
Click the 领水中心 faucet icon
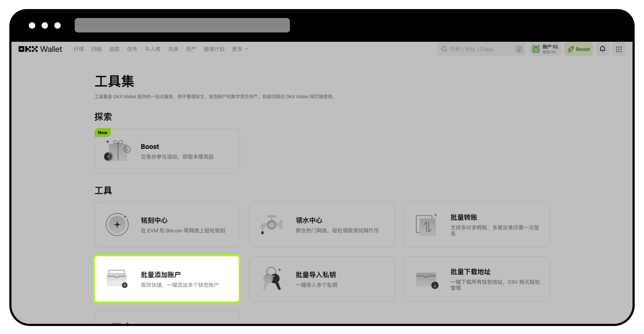pos(272,224)
